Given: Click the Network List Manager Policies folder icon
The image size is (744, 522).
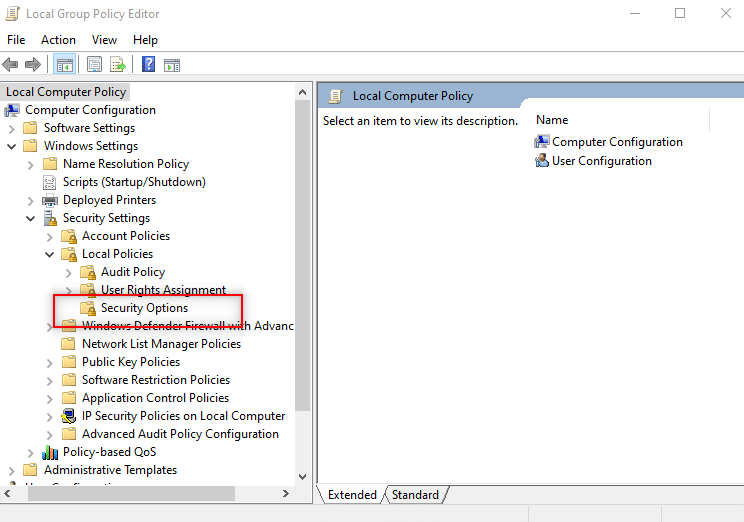Looking at the screenshot, I should (x=69, y=344).
